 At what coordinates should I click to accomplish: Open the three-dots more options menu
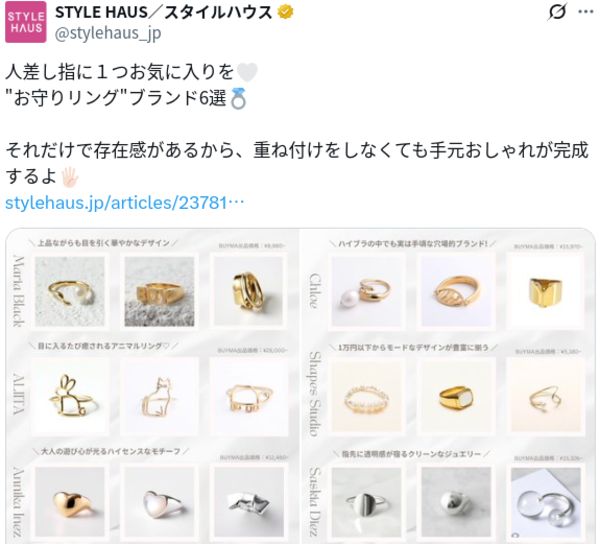(x=586, y=12)
